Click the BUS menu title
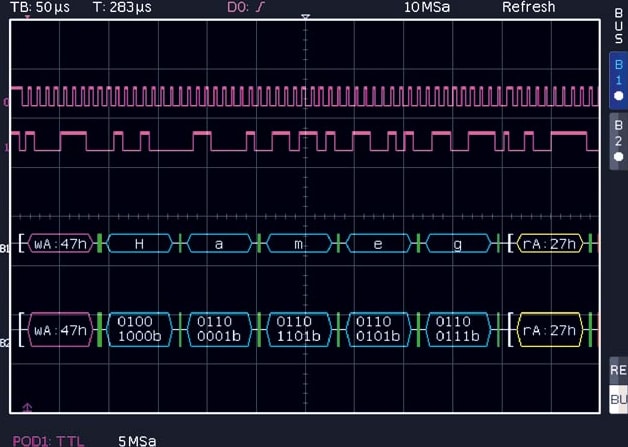This screenshot has height=447, width=628. pyautogui.click(x=619, y=26)
